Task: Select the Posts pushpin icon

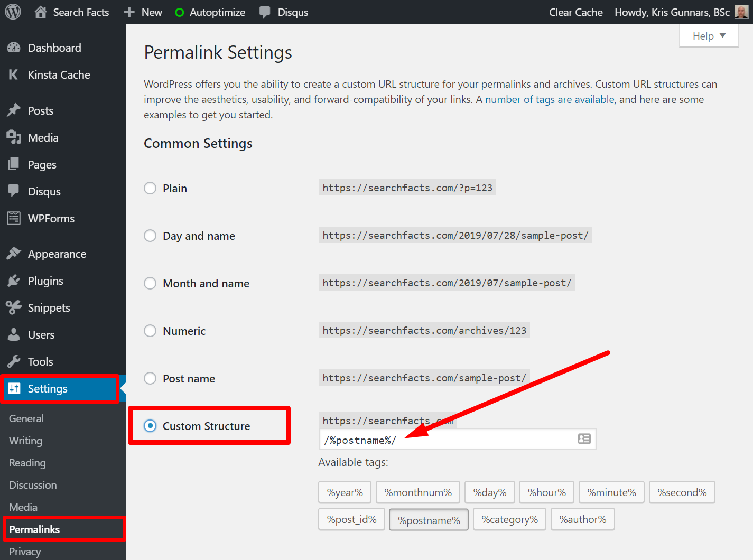Action: (14, 110)
